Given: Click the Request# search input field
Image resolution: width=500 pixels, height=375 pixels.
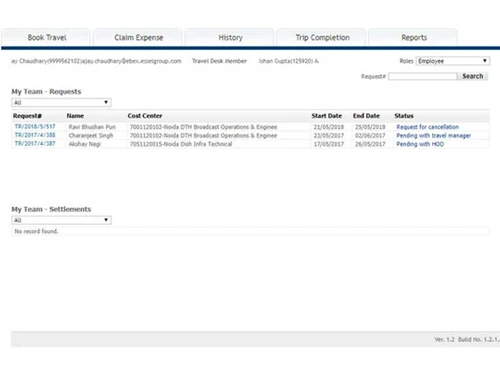Looking at the screenshot, I should click(423, 76).
